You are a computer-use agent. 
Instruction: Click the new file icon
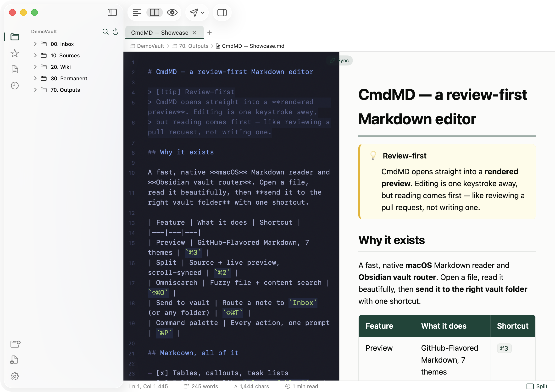[x=14, y=360]
